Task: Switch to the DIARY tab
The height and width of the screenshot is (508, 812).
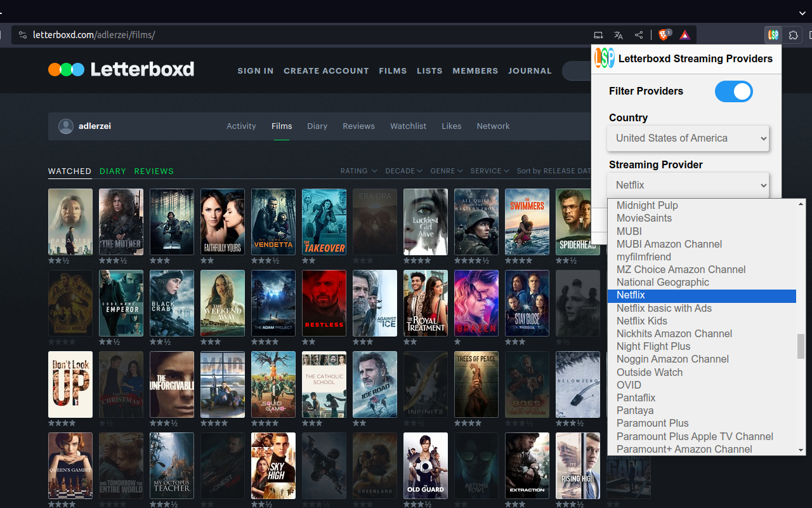Action: click(112, 171)
